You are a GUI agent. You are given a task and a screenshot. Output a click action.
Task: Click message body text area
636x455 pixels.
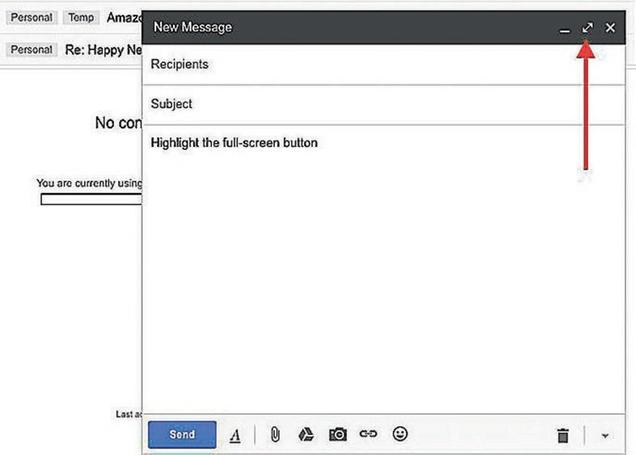(x=384, y=270)
